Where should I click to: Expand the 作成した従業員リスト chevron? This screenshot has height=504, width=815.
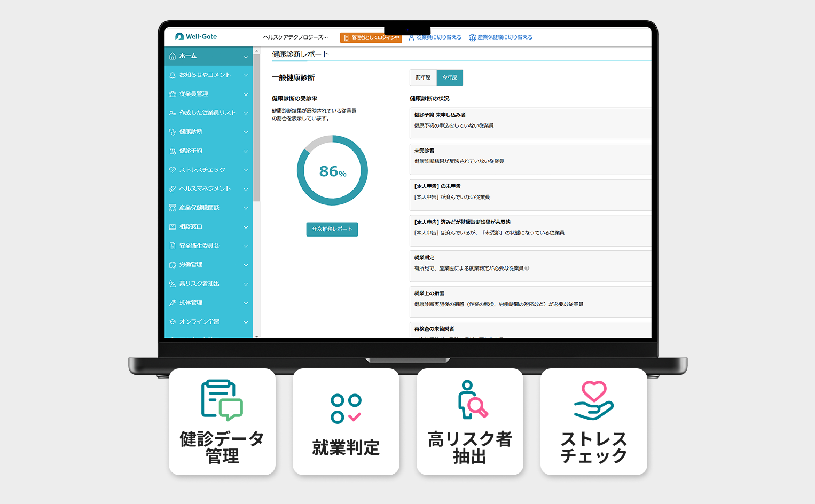246,113
